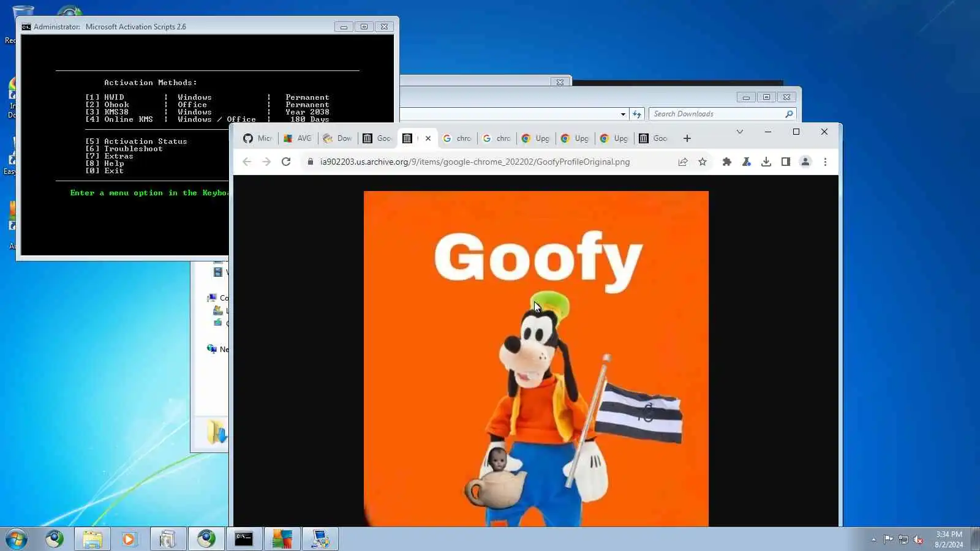Close the active archive.org tab
980x551 pixels.
pyautogui.click(x=428, y=138)
